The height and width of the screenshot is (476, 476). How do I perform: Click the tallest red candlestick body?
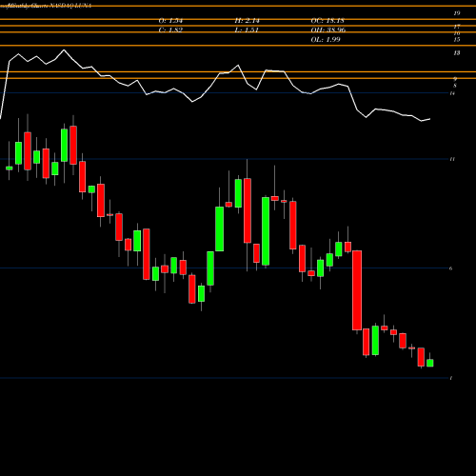[x=357, y=290]
